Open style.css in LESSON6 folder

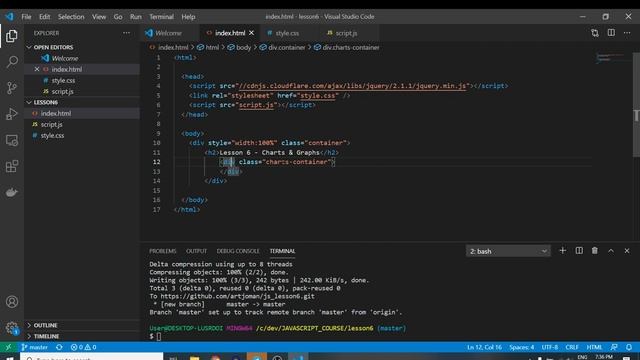point(82,136)
